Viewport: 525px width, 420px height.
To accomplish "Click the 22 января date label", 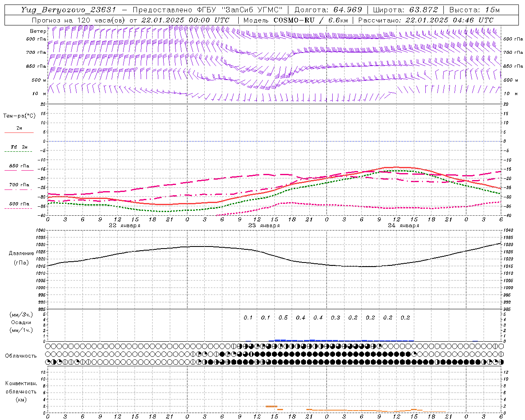I will tap(124, 226).
